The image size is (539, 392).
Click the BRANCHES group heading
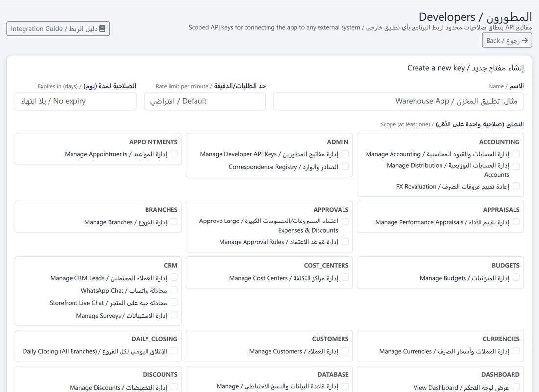tap(161, 209)
